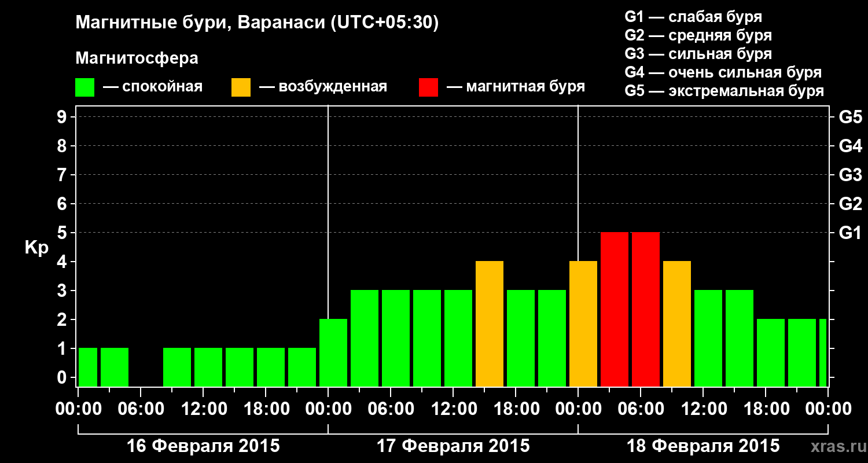The height and width of the screenshot is (463, 868).
Task: Select the 'G4 — очень сильная буря' legend line
Action: pyautogui.click(x=723, y=72)
